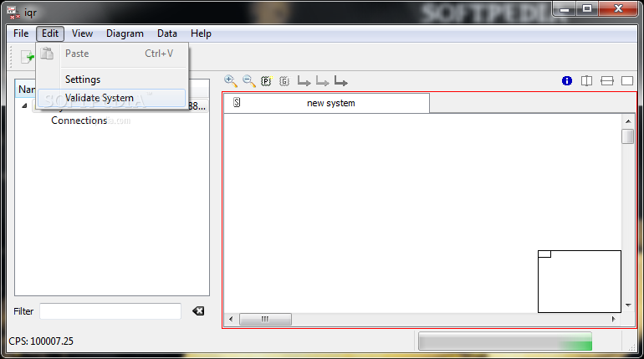Zoom out of the diagram
This screenshot has width=644, height=359.
(x=249, y=81)
